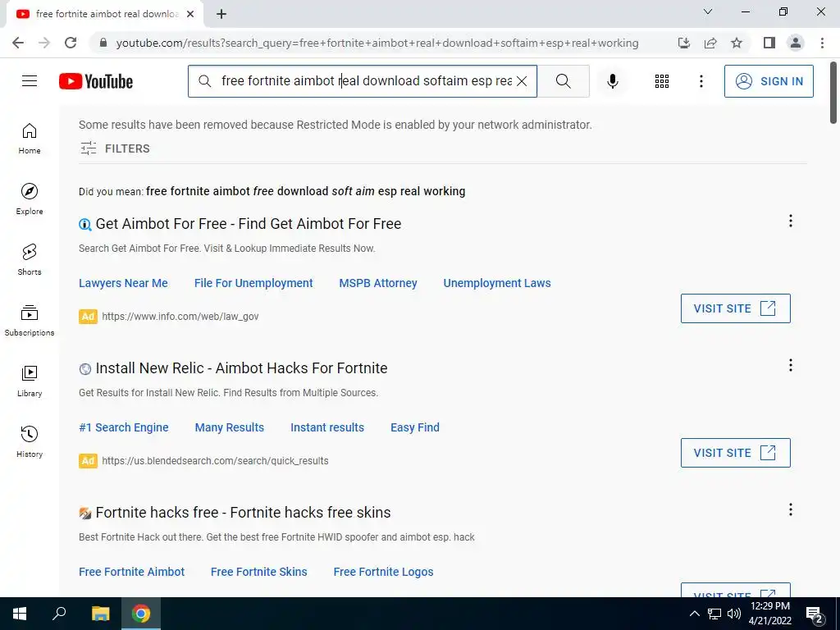The height and width of the screenshot is (630, 840).
Task: Follow the File For Unemployment link
Action: click(x=253, y=283)
